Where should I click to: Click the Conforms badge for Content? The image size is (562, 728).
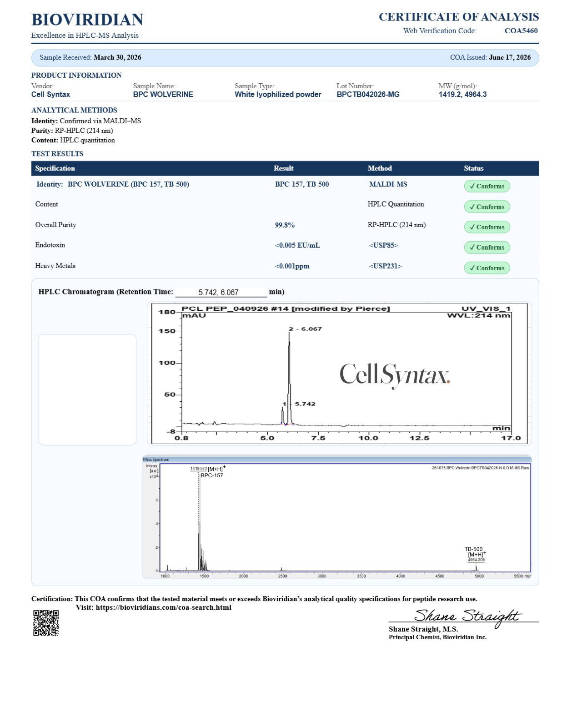[487, 207]
